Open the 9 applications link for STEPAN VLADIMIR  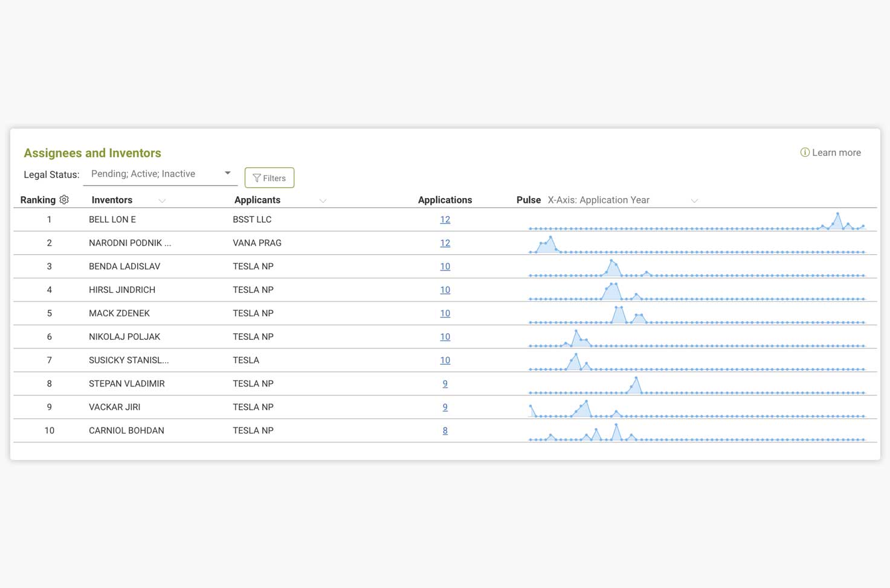coord(445,385)
